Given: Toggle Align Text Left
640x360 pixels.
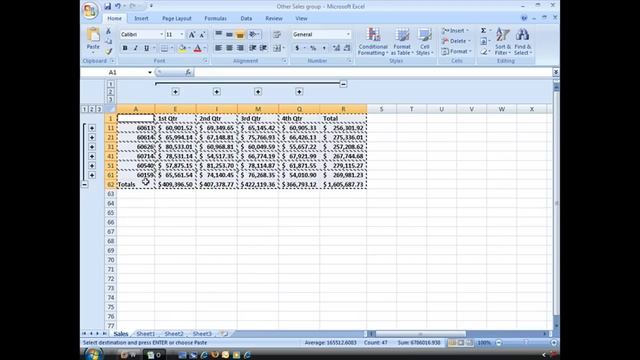Looking at the screenshot, I should pyautogui.click(x=218, y=48).
